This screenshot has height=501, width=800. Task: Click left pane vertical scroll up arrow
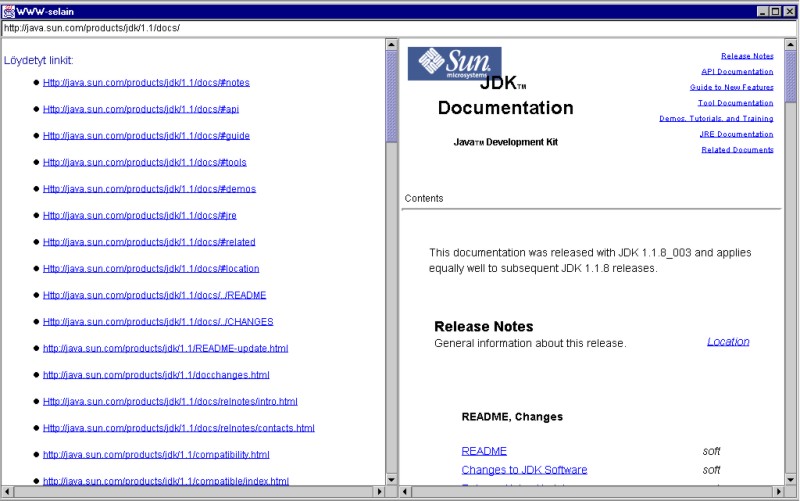click(x=391, y=44)
